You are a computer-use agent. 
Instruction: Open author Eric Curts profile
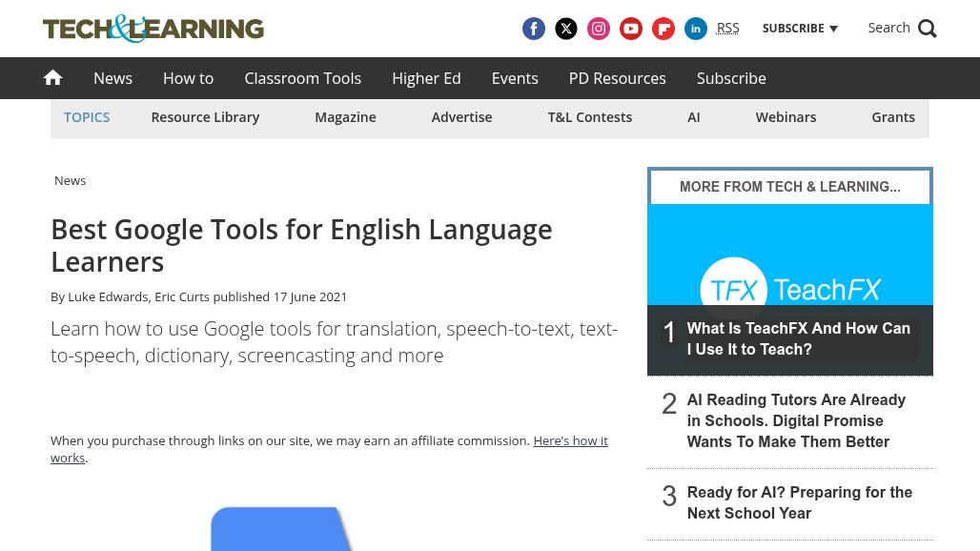tap(182, 296)
